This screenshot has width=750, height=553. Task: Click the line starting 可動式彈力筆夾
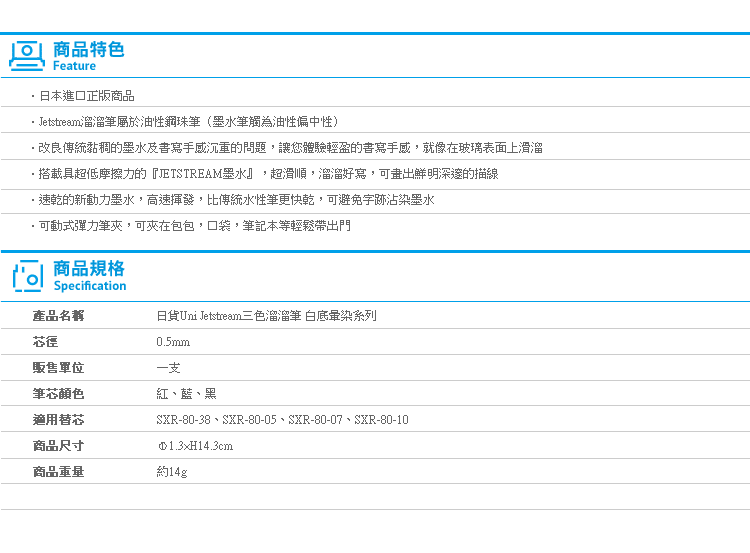click(x=195, y=225)
